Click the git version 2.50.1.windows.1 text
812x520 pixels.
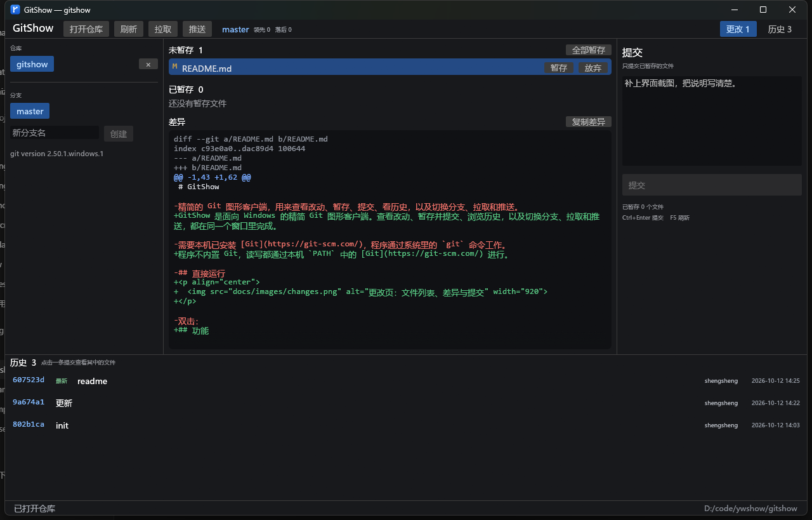click(56, 154)
